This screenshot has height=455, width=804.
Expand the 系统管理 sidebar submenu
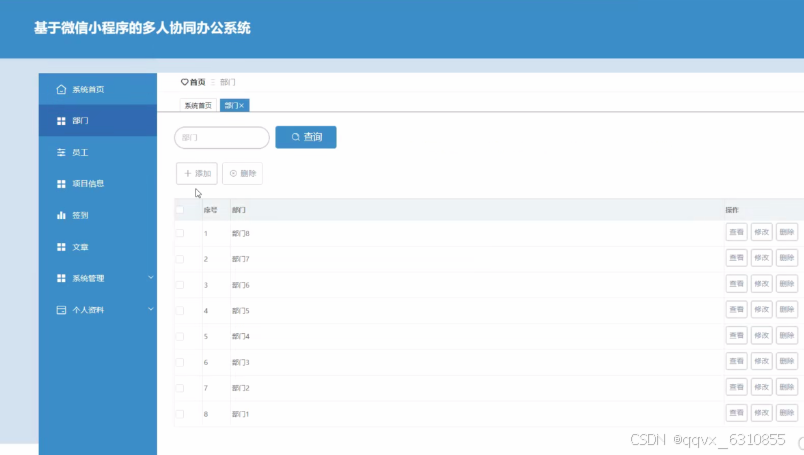[151, 278]
